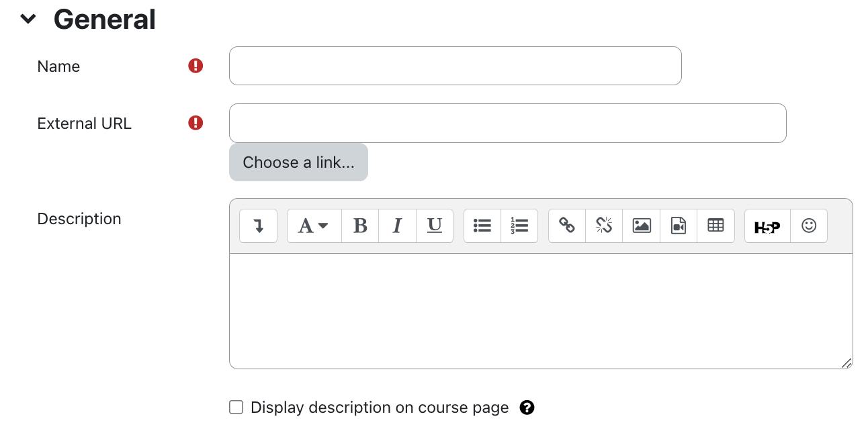The height and width of the screenshot is (435, 868).
Task: Show more editor toolbar buttons
Action: coord(258,226)
